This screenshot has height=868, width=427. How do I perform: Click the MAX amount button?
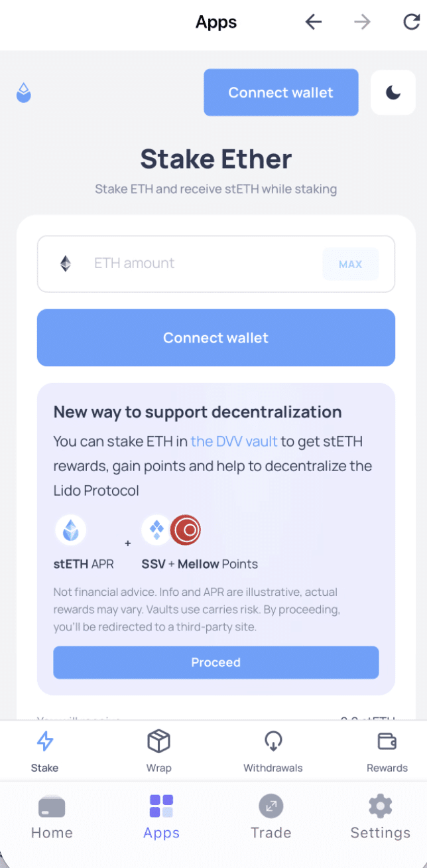350,263
